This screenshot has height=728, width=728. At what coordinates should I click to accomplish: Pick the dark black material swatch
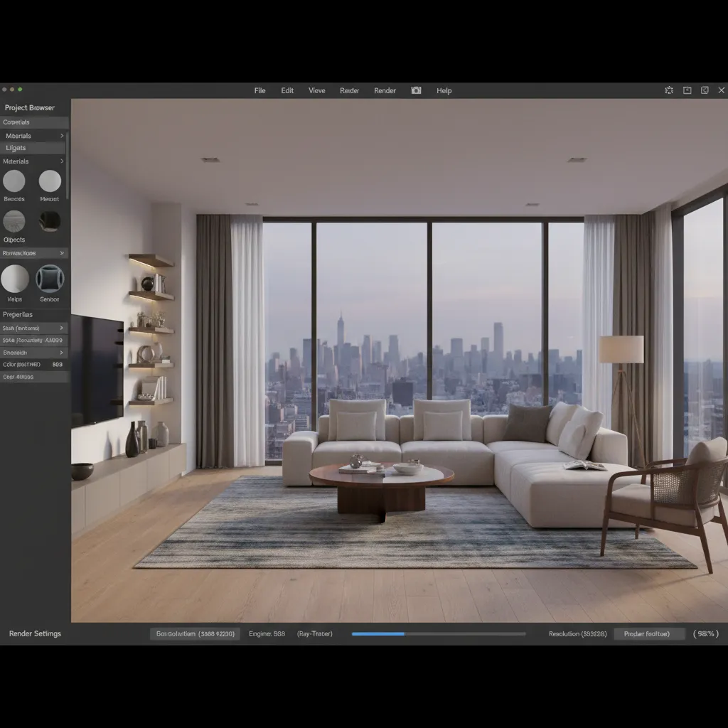point(50,221)
